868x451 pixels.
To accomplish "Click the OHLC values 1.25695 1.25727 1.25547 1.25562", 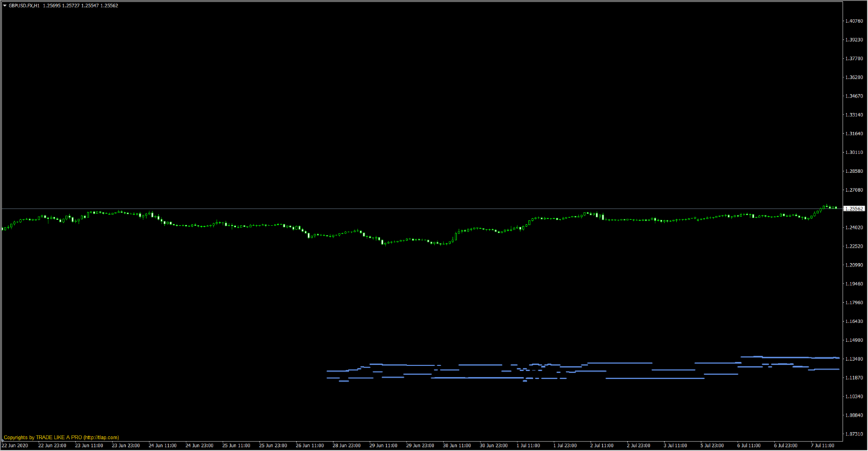I will [81, 5].
